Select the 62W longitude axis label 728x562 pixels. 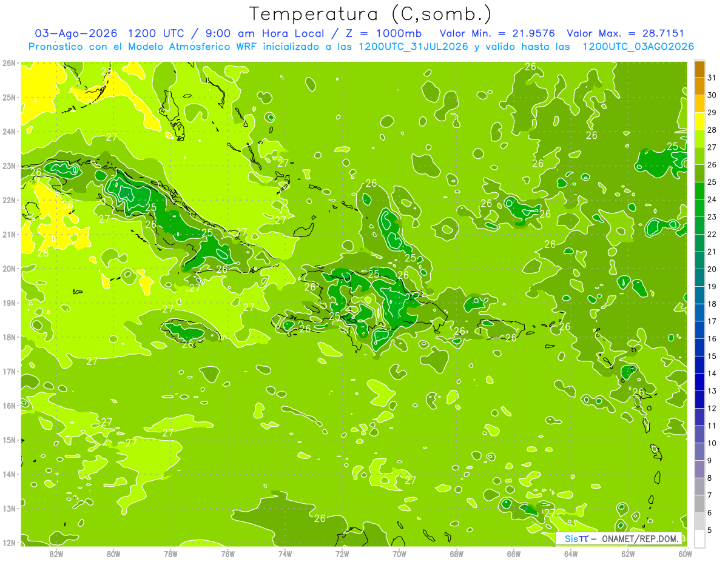[x=628, y=554]
